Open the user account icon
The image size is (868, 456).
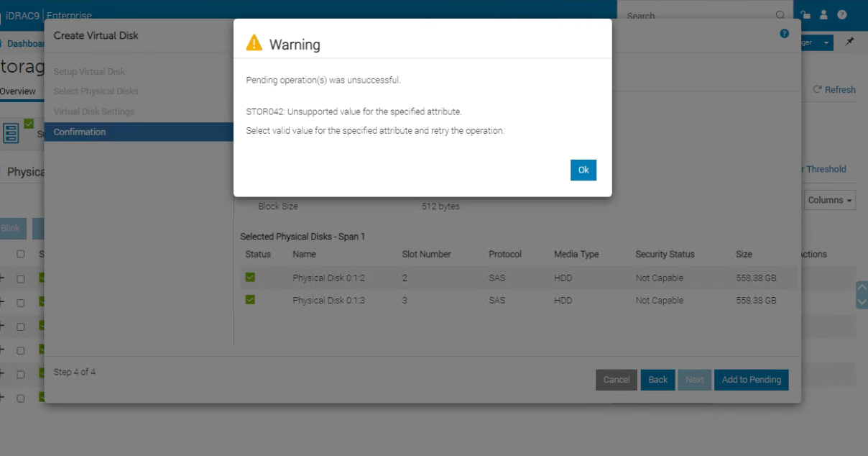824,14
